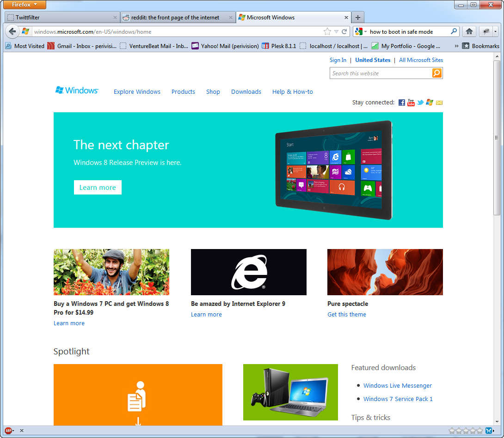The width and height of the screenshot is (504, 438).
Task: Switch to the Twittfilter tab
Action: click(62, 18)
